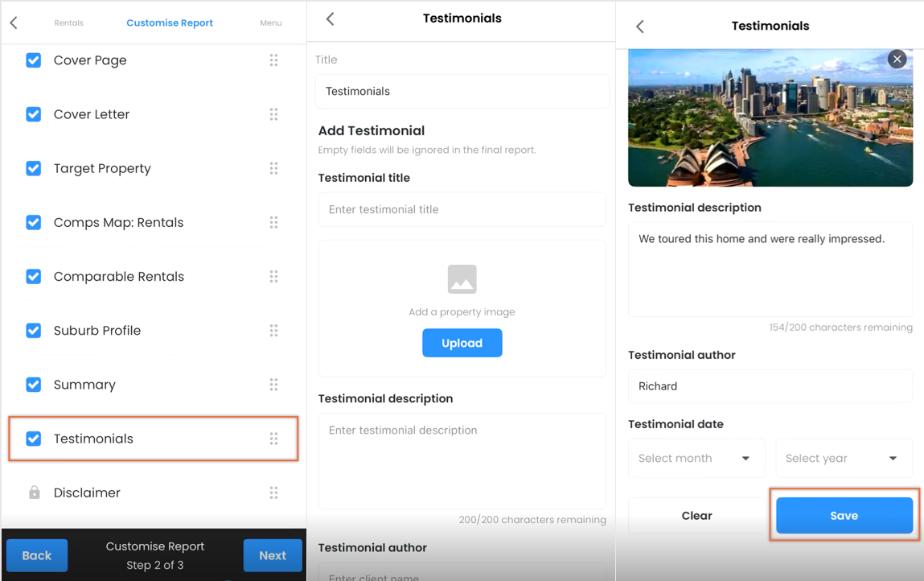Uncheck the Cover Letter checkbox
This screenshot has width=924, height=581.
coord(34,114)
